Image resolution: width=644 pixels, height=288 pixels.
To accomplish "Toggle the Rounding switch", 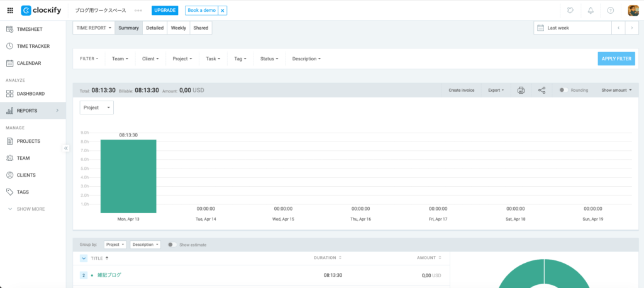I will tap(563, 91).
